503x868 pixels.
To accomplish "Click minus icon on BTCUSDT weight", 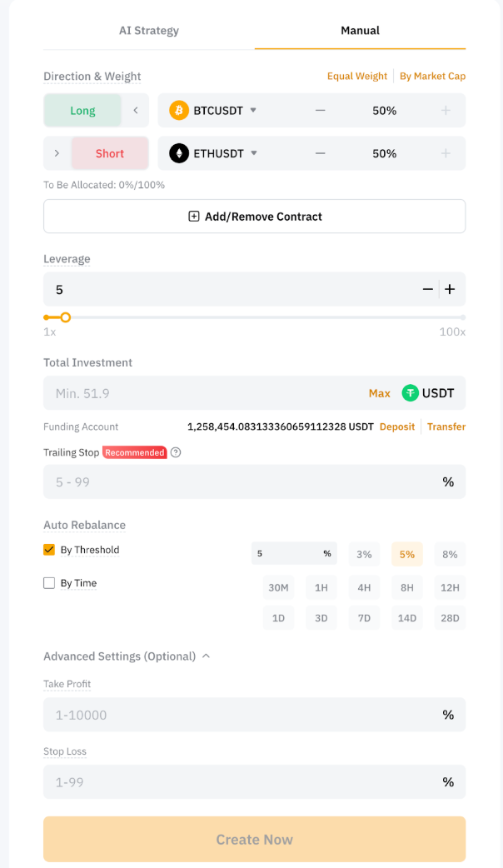I will [321, 111].
